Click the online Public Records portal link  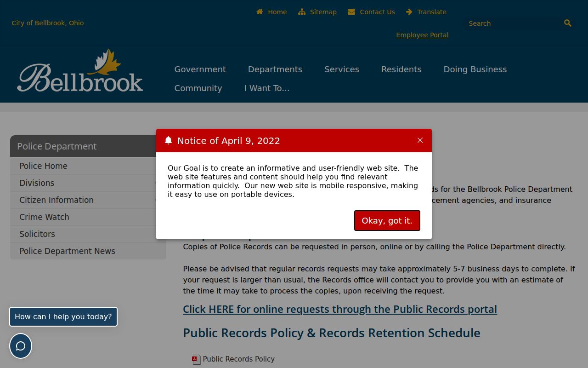tap(340, 309)
